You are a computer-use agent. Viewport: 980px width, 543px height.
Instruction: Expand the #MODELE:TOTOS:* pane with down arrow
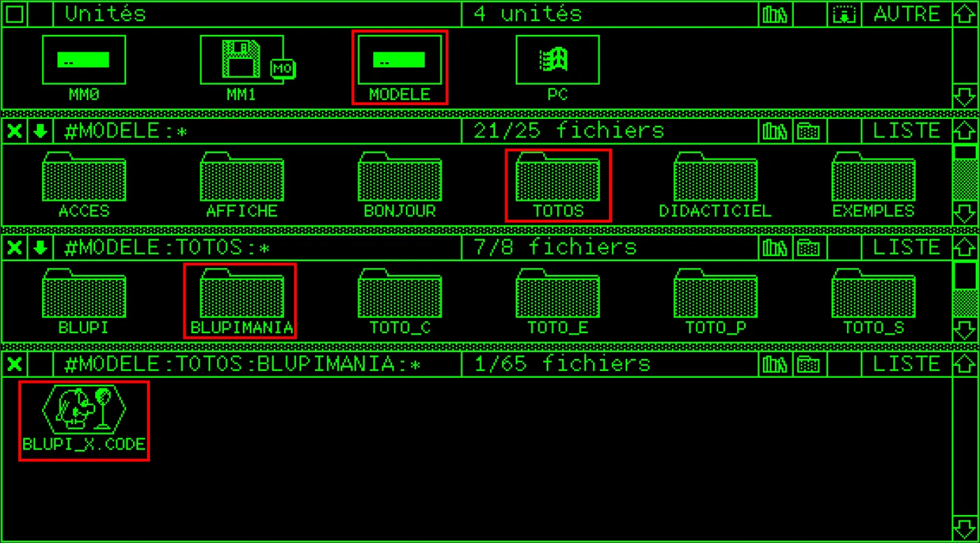point(41,248)
